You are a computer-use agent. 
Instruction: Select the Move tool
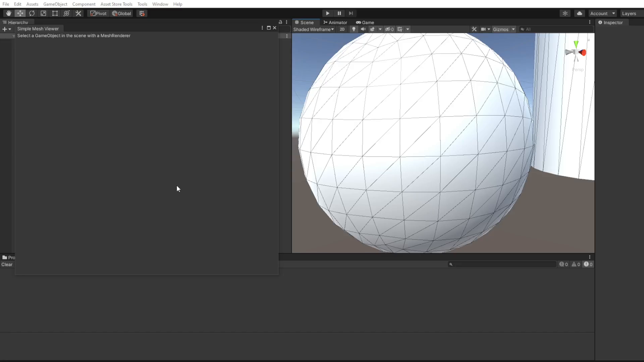tap(20, 13)
